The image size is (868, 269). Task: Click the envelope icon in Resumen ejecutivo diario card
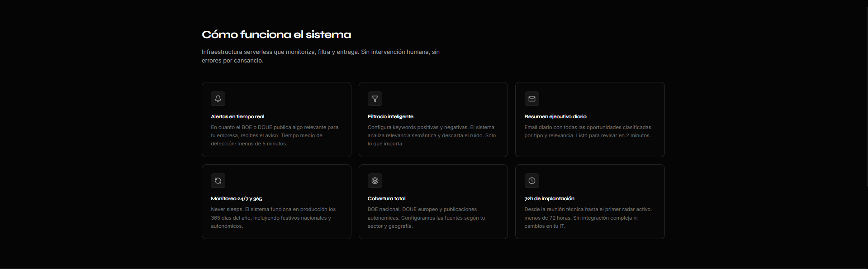(x=532, y=99)
